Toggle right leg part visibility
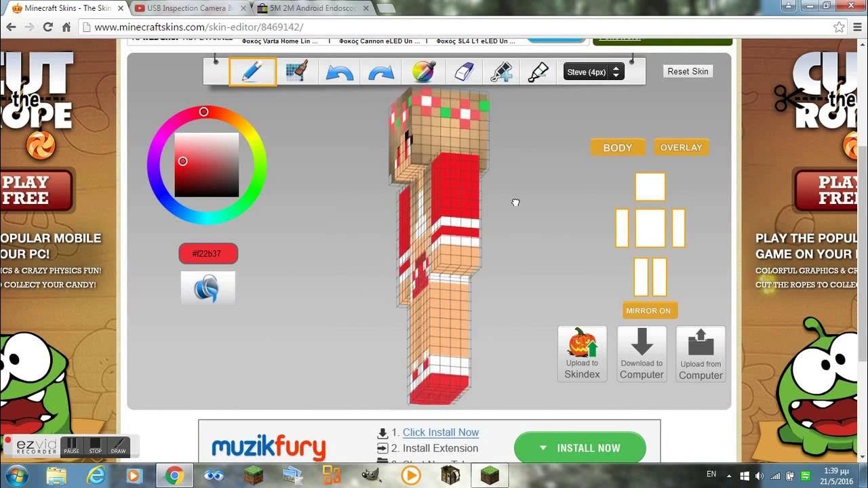Image resolution: width=868 pixels, height=488 pixels. point(659,277)
